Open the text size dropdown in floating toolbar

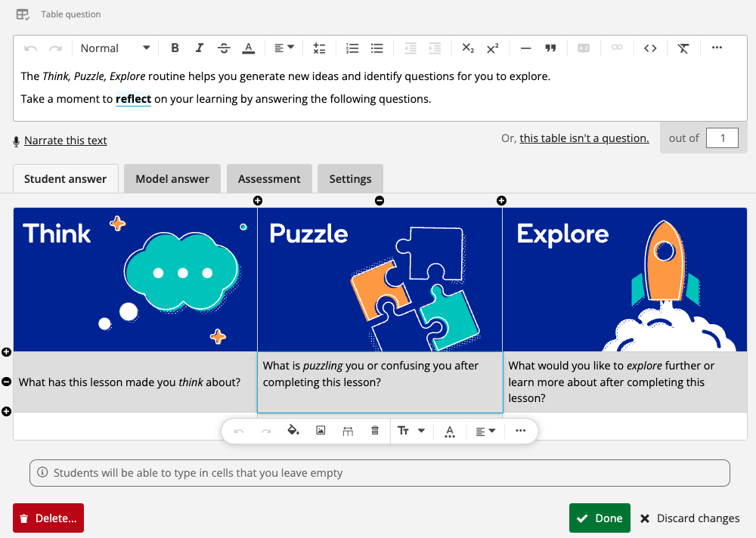[411, 431]
